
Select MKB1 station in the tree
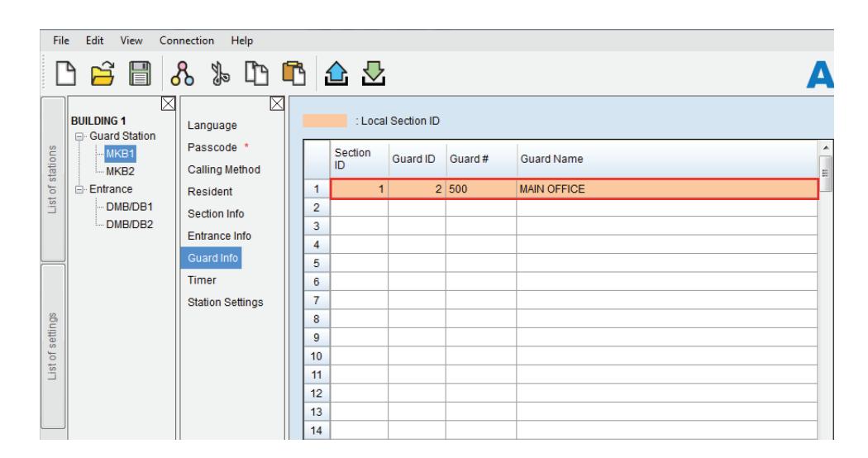click(x=120, y=154)
